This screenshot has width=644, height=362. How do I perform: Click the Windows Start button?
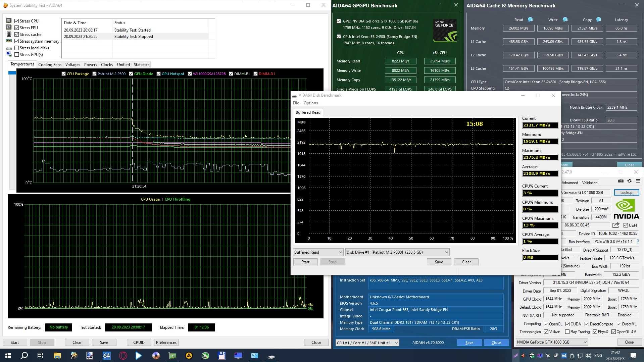(x=8, y=356)
